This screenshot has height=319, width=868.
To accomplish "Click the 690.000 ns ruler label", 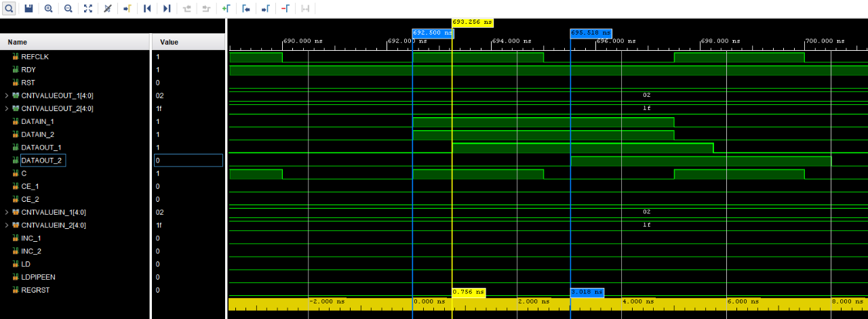I will click(303, 41).
